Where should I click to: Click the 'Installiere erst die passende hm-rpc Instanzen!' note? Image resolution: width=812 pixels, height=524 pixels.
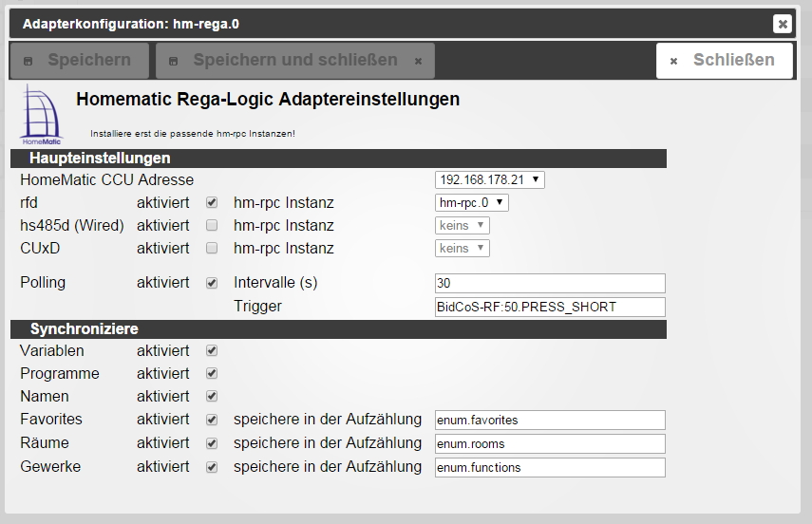coord(193,134)
